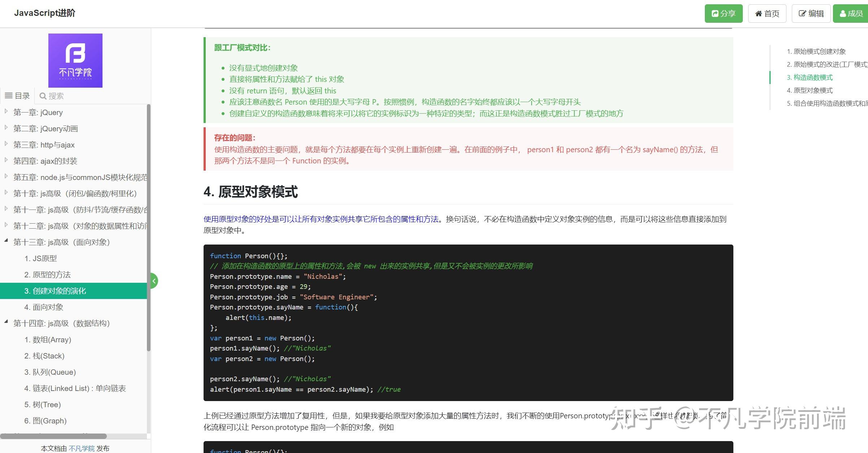
Task: Jump to 4. 原型对象模式 in outline
Action: 810,90
